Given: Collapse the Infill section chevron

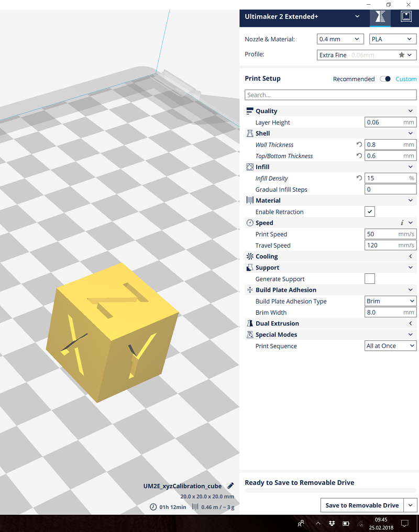Looking at the screenshot, I should pos(411,167).
